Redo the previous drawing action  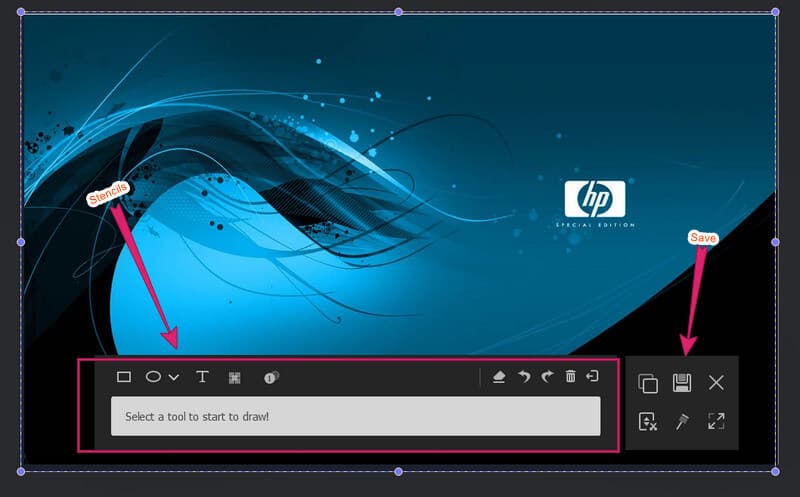tap(547, 377)
